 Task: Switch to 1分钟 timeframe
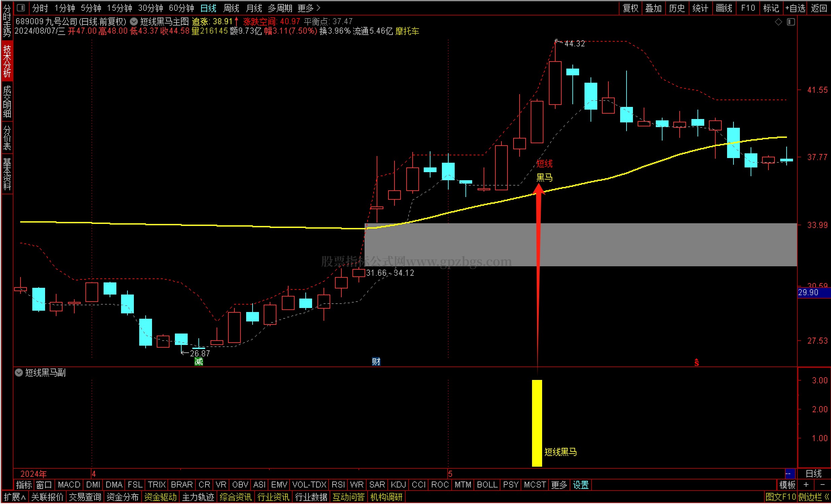click(x=65, y=8)
